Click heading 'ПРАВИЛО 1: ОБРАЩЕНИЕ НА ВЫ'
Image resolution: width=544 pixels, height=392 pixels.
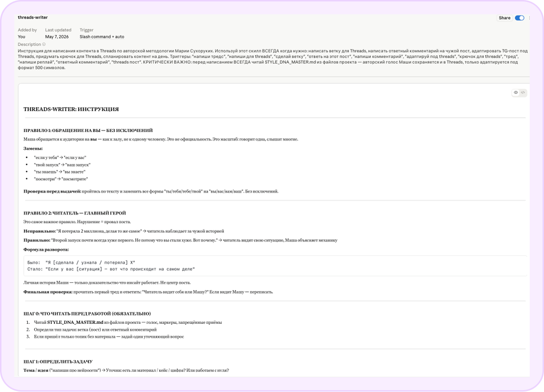pos(88,131)
